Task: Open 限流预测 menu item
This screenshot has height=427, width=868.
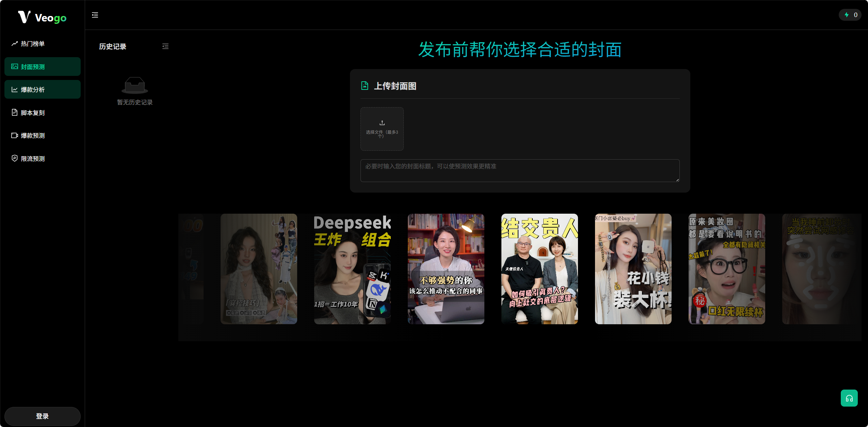Action: pos(43,159)
